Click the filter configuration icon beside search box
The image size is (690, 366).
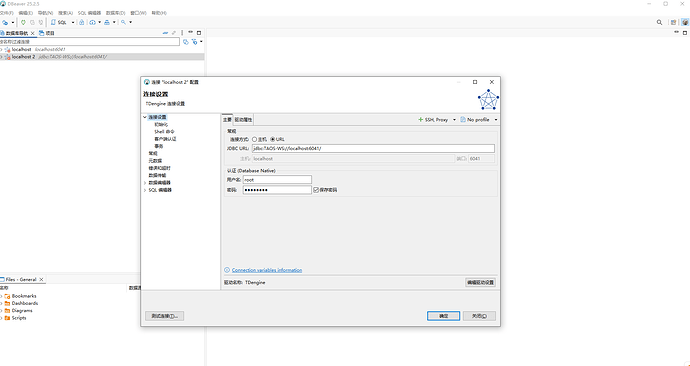click(x=186, y=42)
